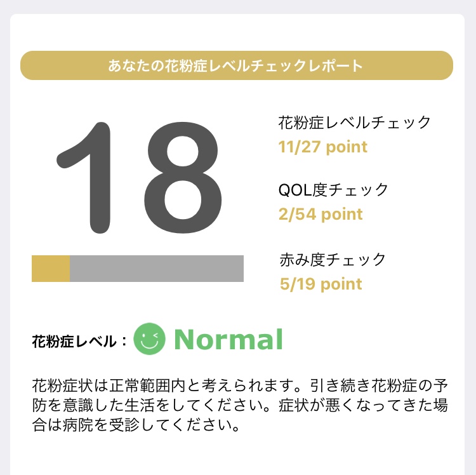
Task: Select the QOL度チェック heading
Action: [333, 190]
